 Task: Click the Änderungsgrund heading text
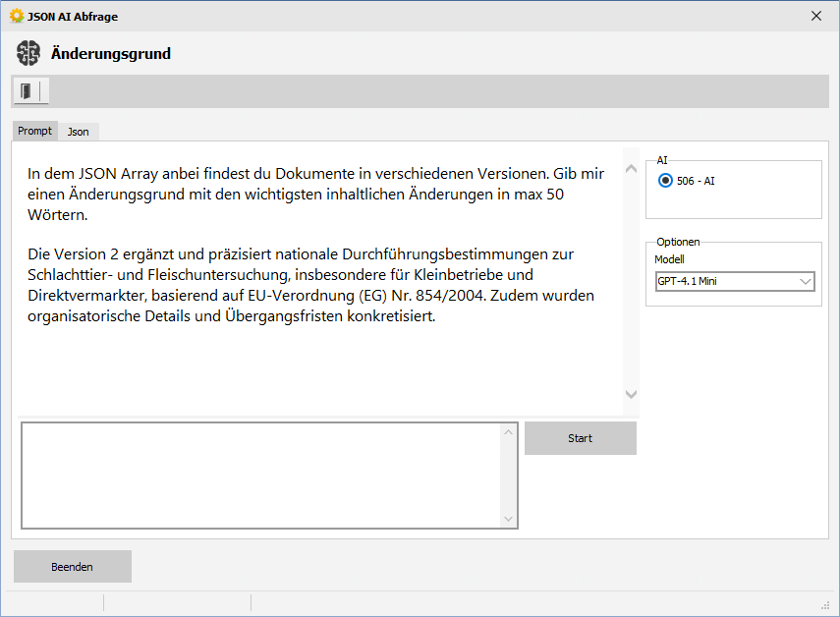(x=111, y=53)
